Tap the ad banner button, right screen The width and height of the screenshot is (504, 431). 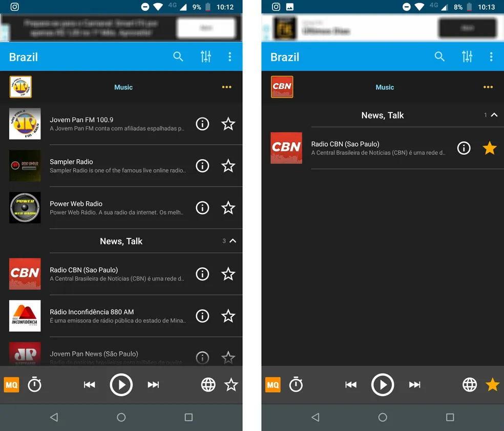click(468, 28)
